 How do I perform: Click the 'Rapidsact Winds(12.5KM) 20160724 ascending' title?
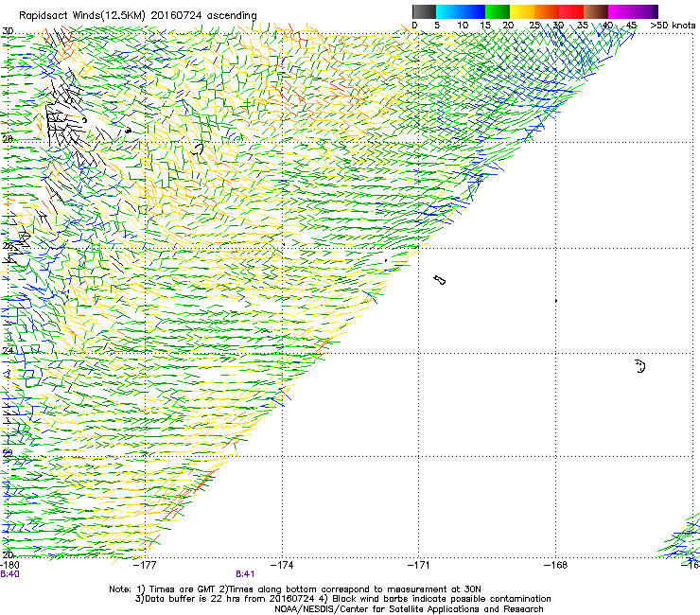(138, 16)
